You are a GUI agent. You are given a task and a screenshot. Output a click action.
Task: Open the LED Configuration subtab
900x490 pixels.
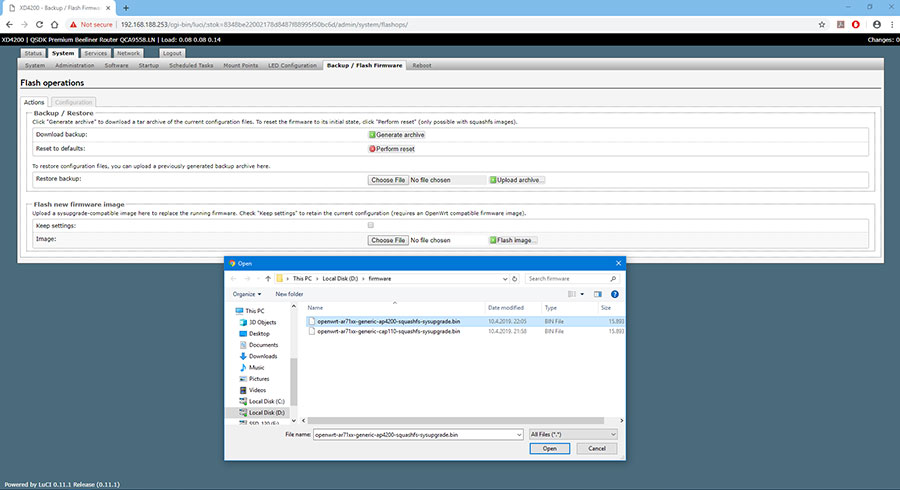[x=292, y=65]
